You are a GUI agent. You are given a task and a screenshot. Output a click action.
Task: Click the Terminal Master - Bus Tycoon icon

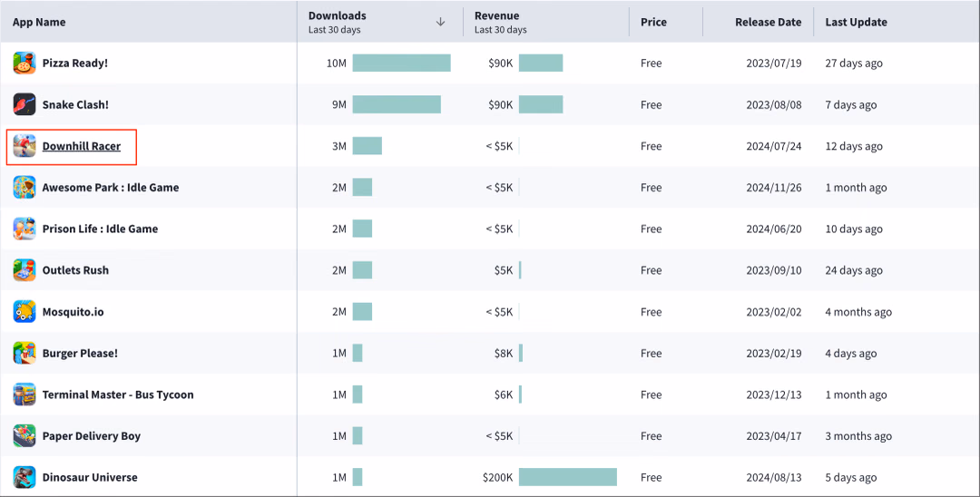(x=24, y=395)
